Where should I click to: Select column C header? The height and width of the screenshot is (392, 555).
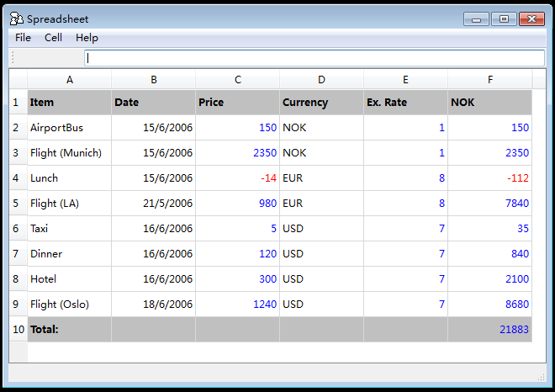(x=237, y=79)
